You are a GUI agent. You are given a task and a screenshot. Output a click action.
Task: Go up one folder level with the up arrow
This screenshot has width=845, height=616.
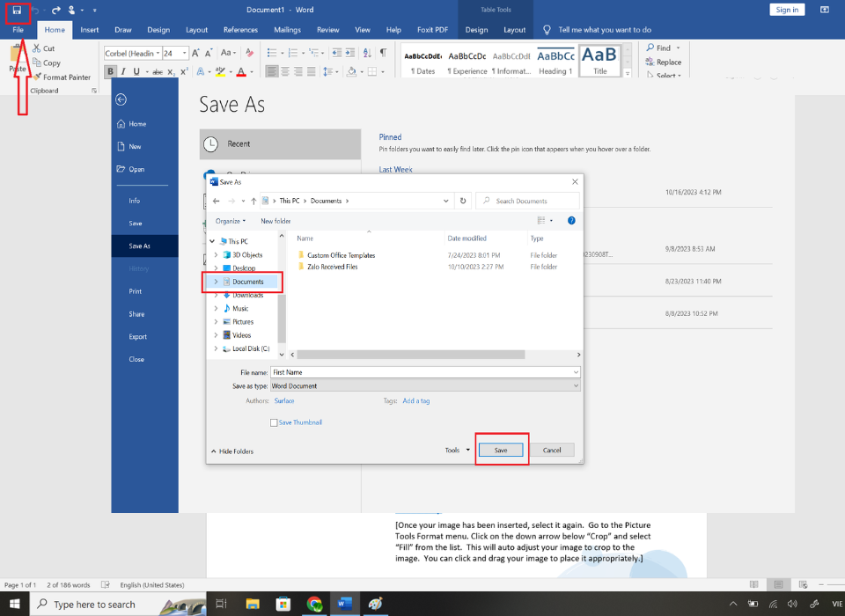[x=253, y=201]
